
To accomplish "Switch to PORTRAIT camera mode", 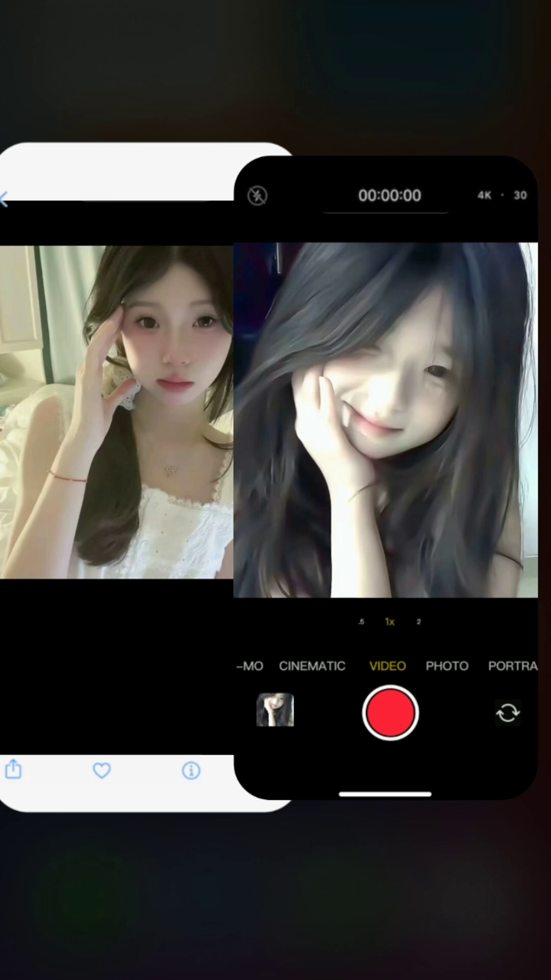I will tap(512, 666).
